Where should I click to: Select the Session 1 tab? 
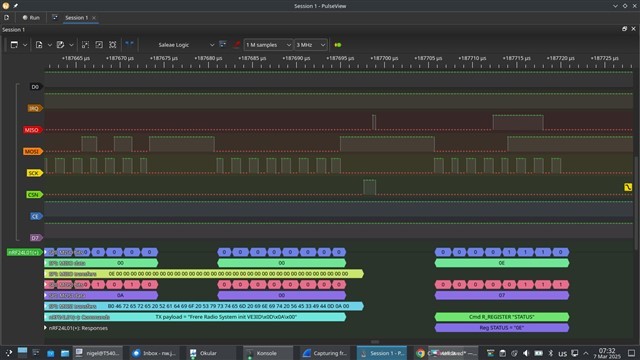[x=76, y=18]
